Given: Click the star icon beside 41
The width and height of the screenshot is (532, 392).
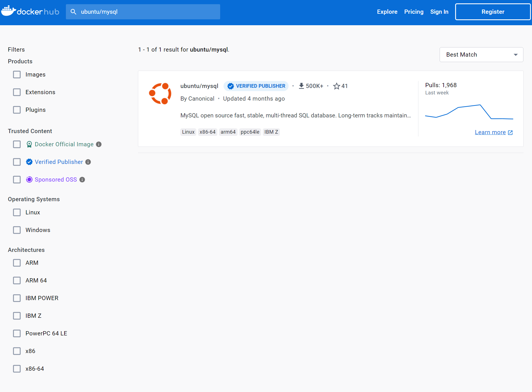Looking at the screenshot, I should 337,86.
